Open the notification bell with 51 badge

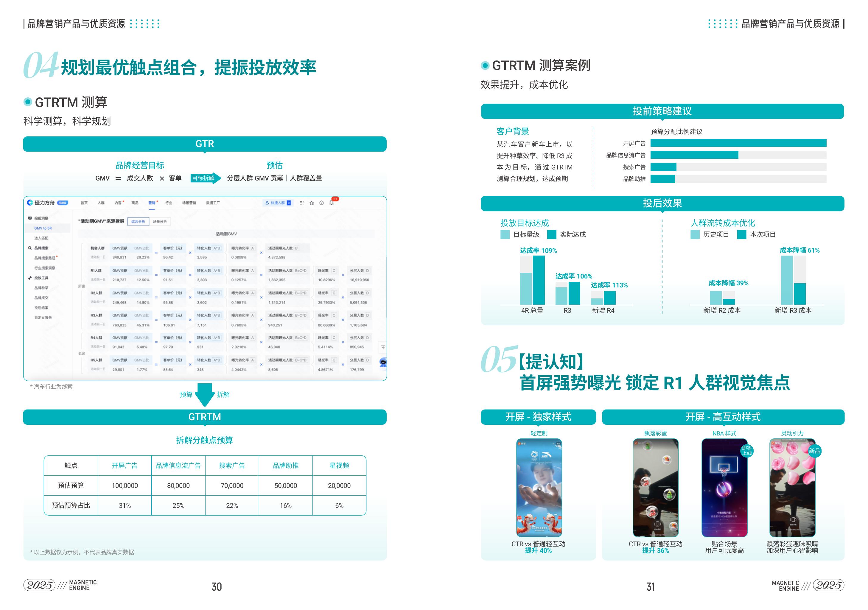332,202
